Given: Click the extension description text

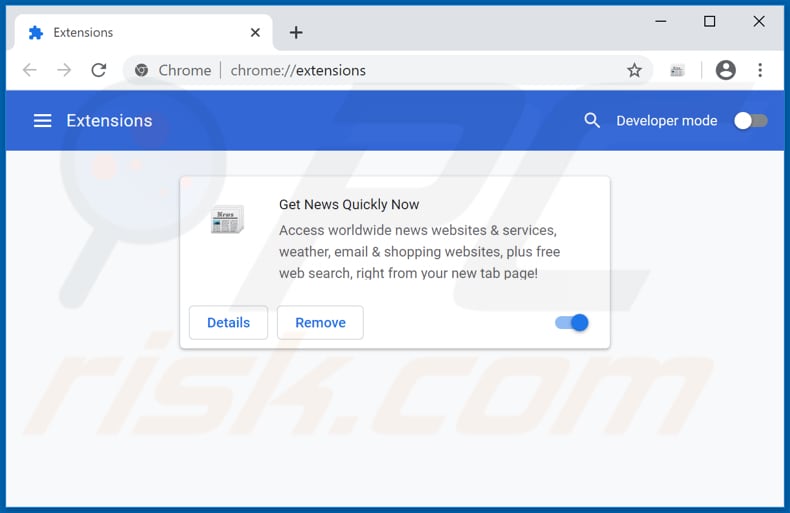Looking at the screenshot, I should point(419,251).
